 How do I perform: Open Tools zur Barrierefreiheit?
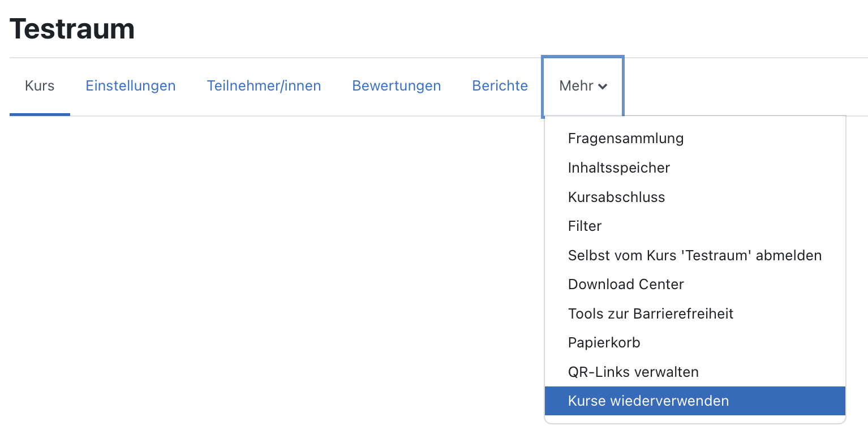coord(651,313)
